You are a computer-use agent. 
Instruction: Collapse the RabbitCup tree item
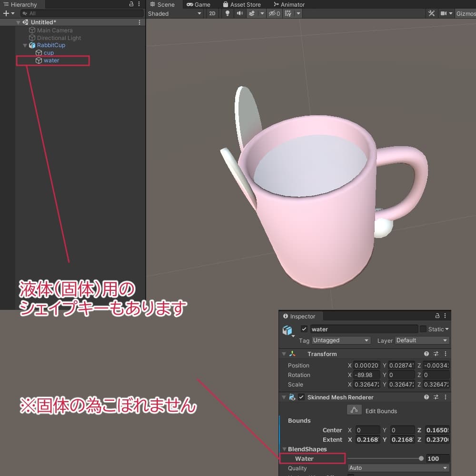(x=25, y=45)
